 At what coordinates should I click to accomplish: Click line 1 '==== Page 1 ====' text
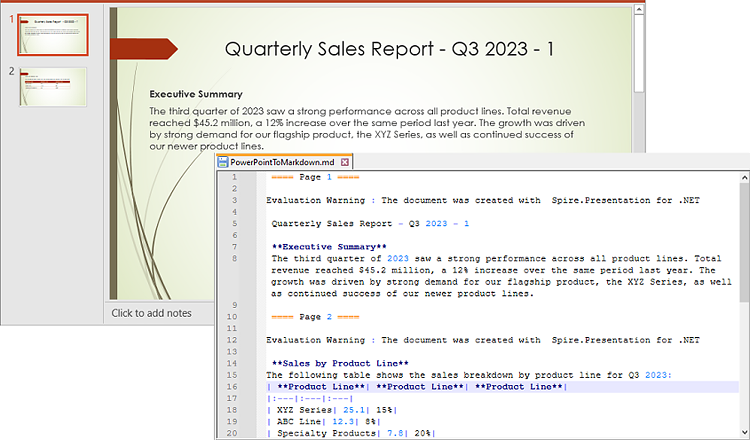tap(315, 177)
